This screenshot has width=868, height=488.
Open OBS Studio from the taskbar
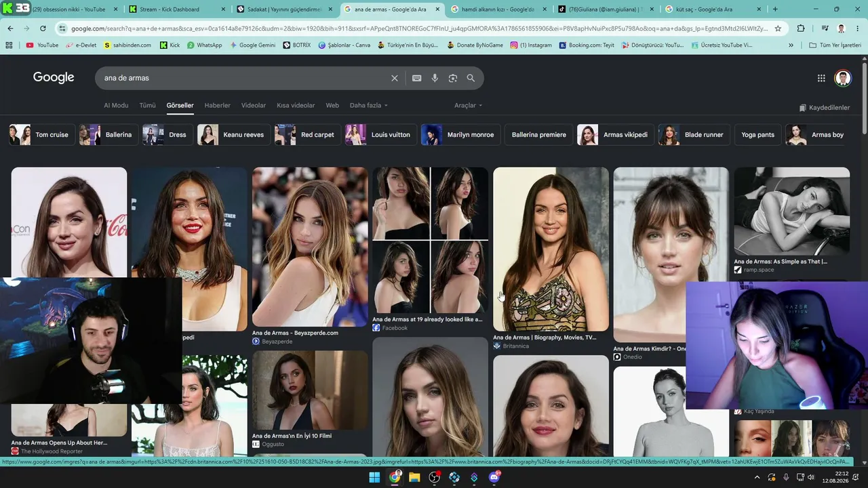pyautogui.click(x=434, y=477)
